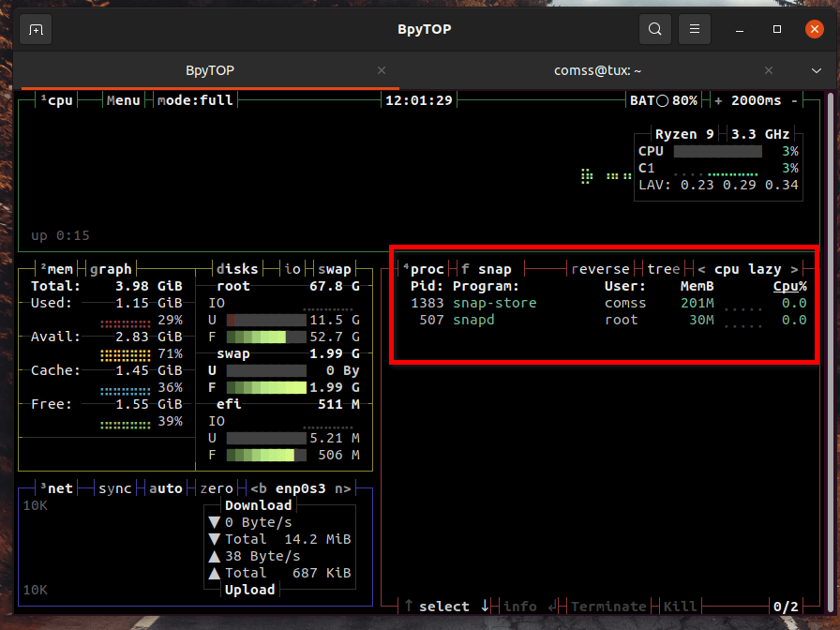Select the snapd process row
Screen dimensions: 840x630
click(x=608, y=320)
